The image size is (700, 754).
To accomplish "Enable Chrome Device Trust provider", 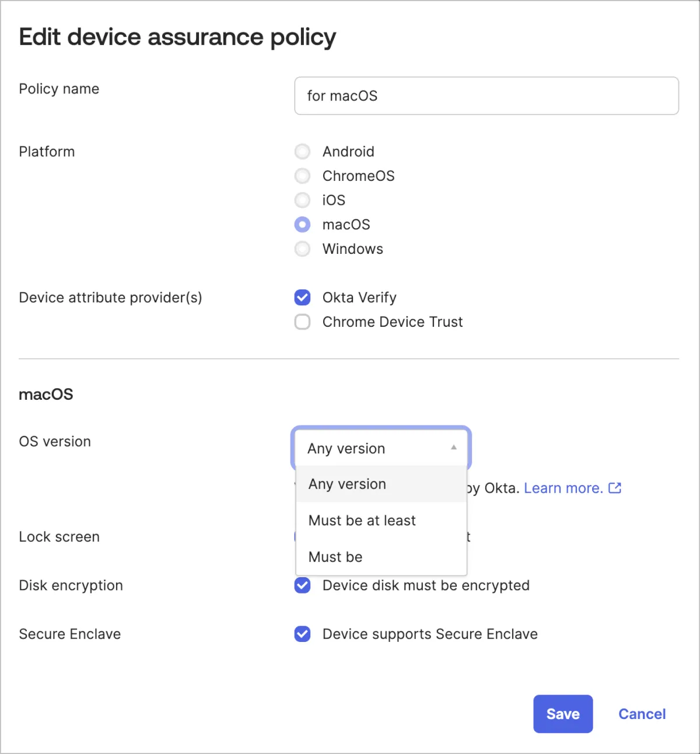I will (302, 322).
